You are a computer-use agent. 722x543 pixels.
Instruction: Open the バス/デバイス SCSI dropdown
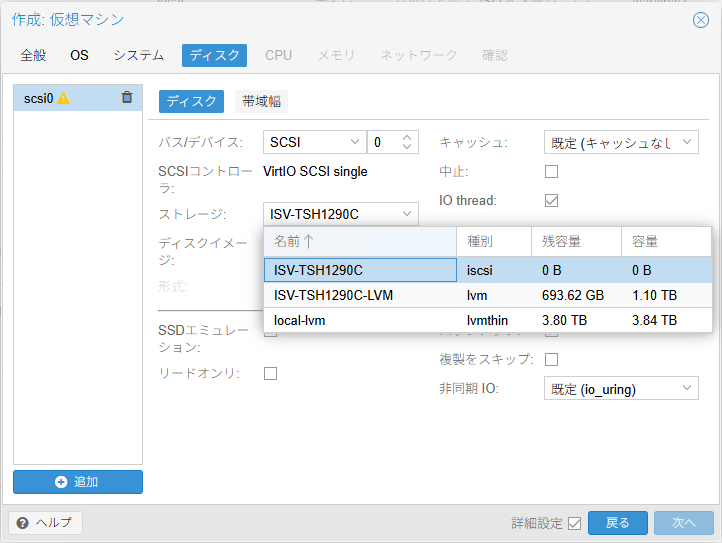pyautogui.click(x=353, y=143)
